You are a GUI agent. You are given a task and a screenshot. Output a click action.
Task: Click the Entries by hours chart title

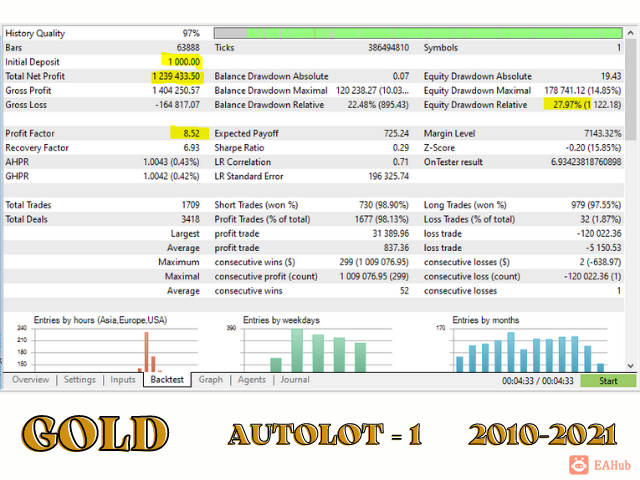100,320
